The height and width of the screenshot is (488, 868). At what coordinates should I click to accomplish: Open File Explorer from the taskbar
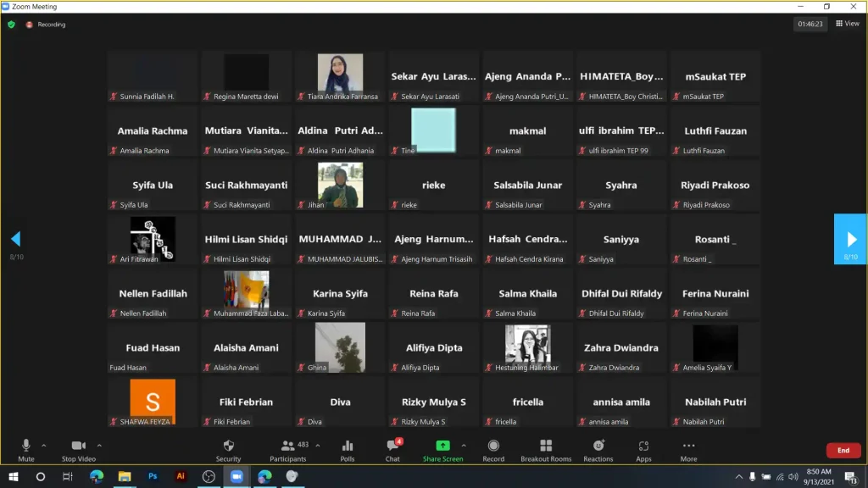click(x=125, y=476)
